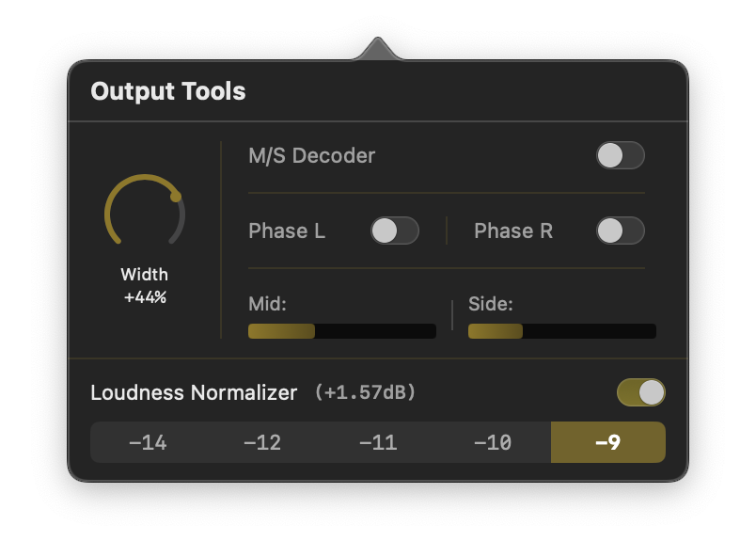This screenshot has height=557, width=756.
Task: Click the Width knob handle dot
Action: click(176, 197)
